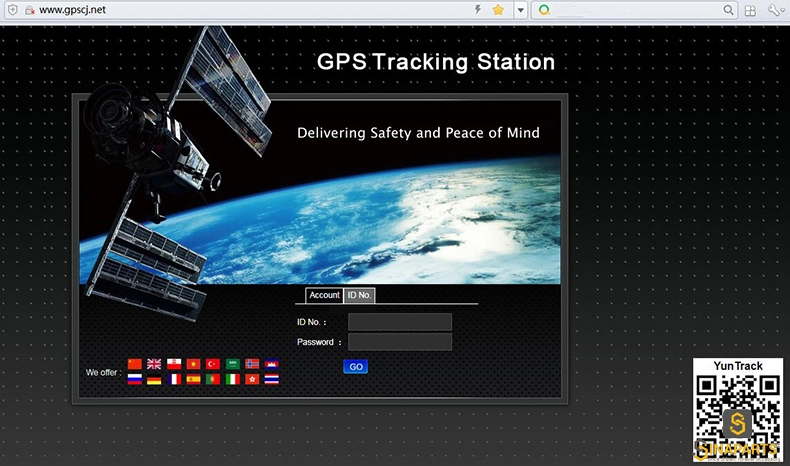Switch to the Account login tab
The width and height of the screenshot is (790, 466).
pyautogui.click(x=324, y=295)
